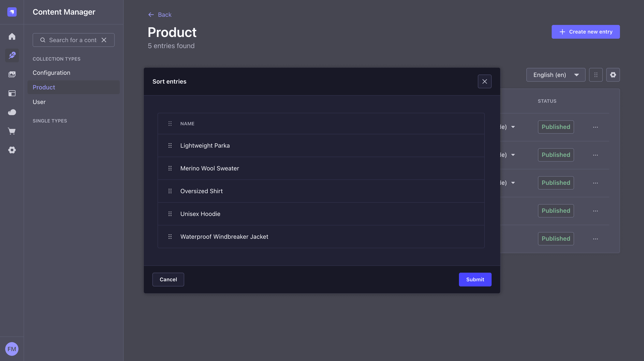The height and width of the screenshot is (361, 644).
Task: Expand locale dropdown in first Published row
Action: coord(513,127)
